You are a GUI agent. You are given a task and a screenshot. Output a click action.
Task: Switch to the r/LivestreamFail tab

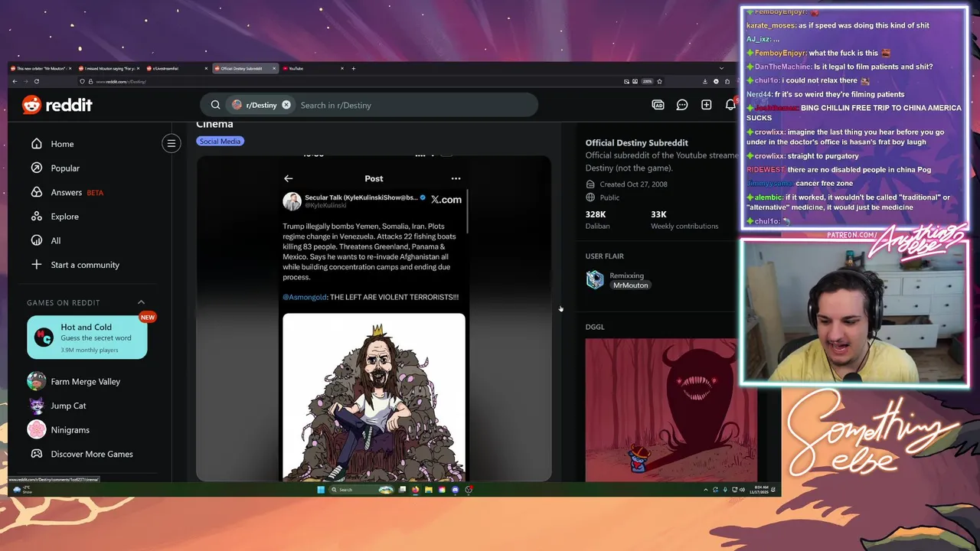click(x=177, y=68)
